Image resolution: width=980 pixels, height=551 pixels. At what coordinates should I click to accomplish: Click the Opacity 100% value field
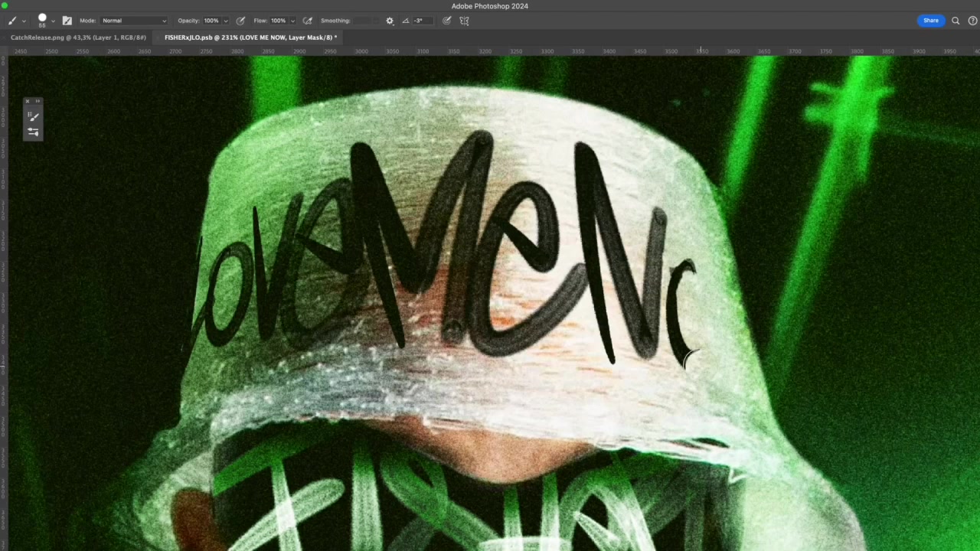coord(211,21)
